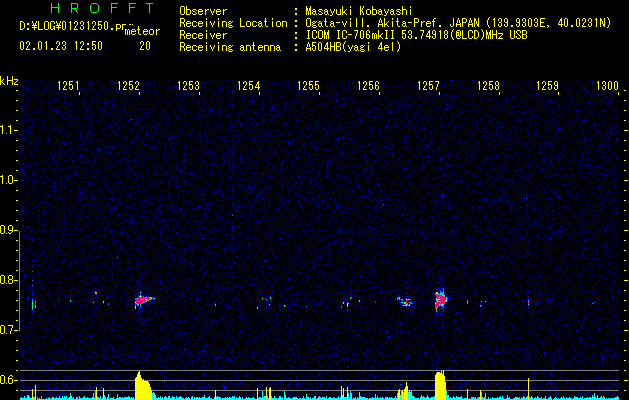This screenshot has width=629, height=400.
Task: Click the 1.0 kHz frequency label
Action: [7, 180]
